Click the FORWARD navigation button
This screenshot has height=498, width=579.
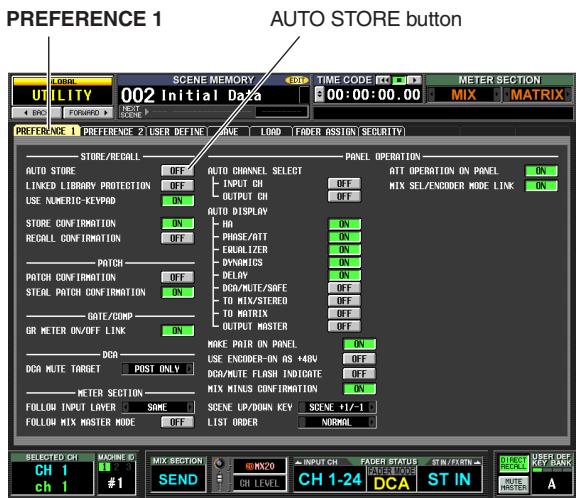(88, 113)
